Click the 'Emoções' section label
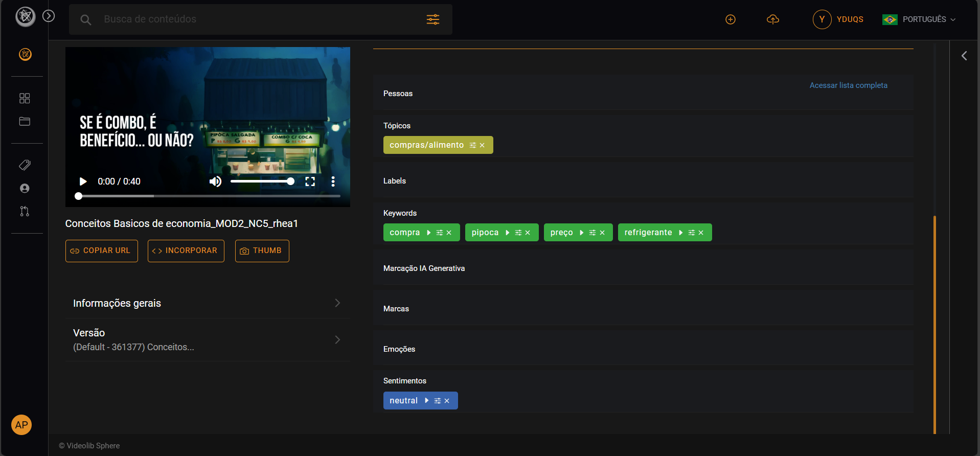Viewport: 980px width, 456px height. coord(399,349)
